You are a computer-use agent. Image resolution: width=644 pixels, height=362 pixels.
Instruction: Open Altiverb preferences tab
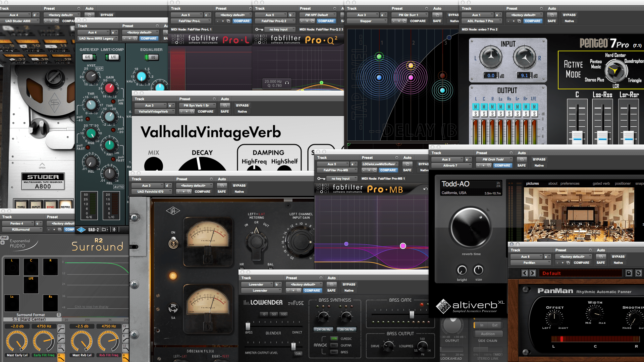[x=570, y=184]
